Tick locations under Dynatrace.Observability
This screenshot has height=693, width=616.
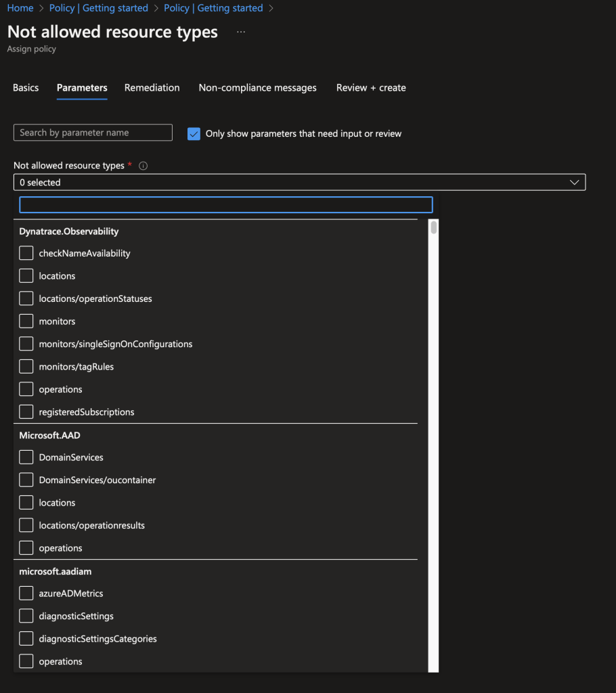click(x=26, y=276)
